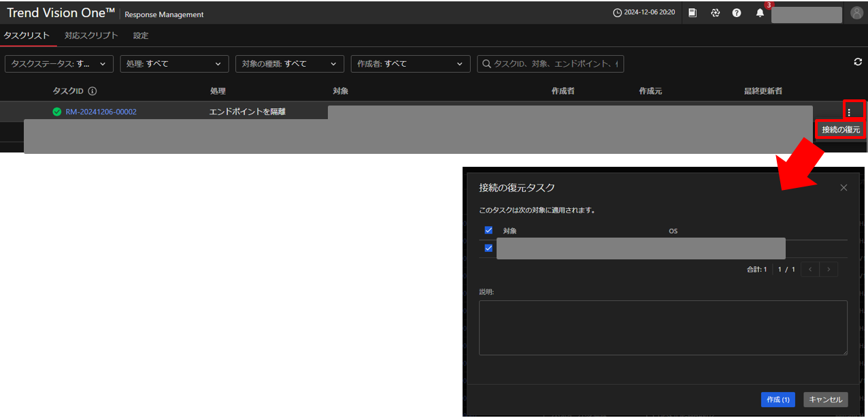Viewport: 868px width, 418px height.
Task: Click the 最終更新者 column header
Action: 763,91
